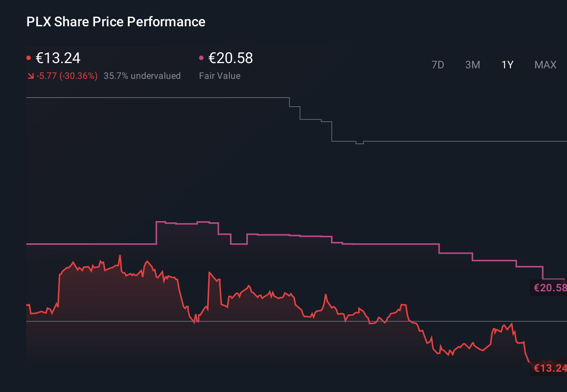567x392 pixels.
Task: Select the €13.24 price tag on chart
Action: [x=549, y=368]
